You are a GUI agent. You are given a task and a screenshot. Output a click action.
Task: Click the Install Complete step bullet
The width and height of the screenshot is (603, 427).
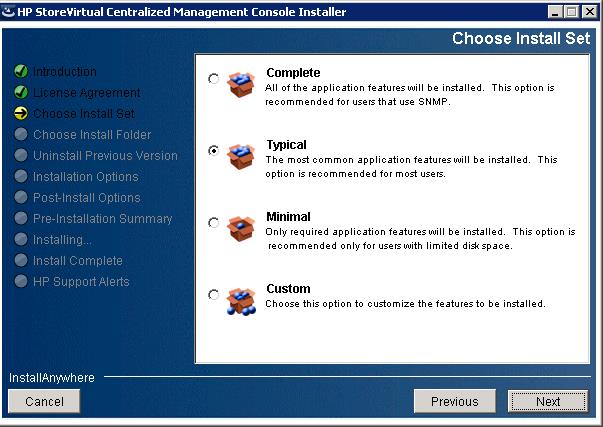[21, 260]
